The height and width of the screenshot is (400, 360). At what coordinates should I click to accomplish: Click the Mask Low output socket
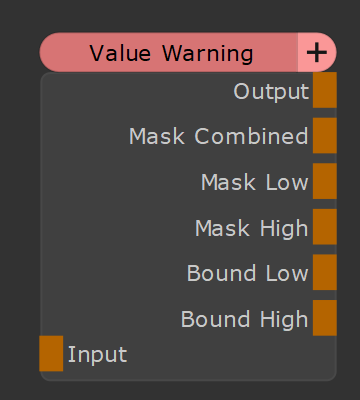[x=325, y=181]
